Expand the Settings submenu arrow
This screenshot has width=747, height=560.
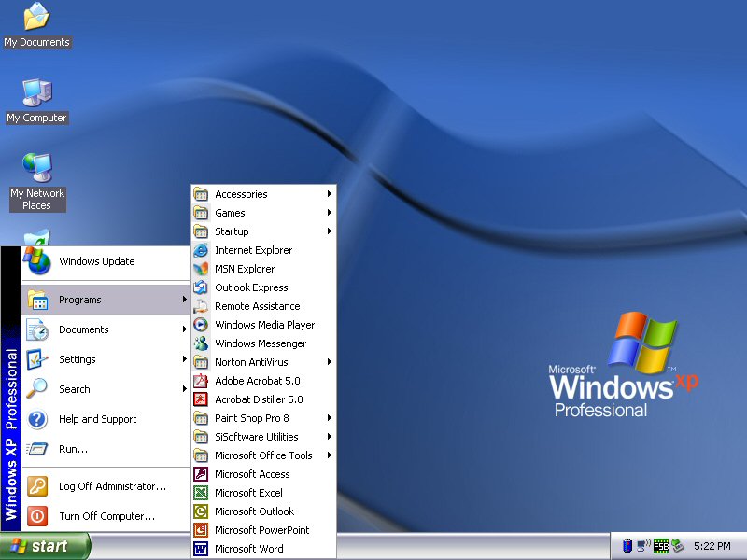click(184, 359)
